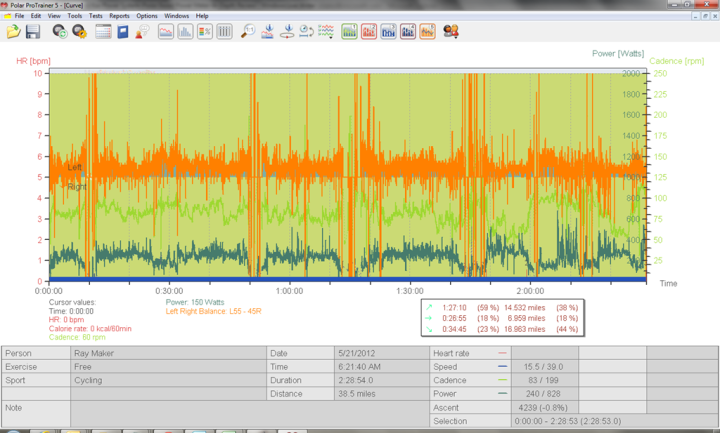
Task: Select graph layout preset 3 (blue)
Action: (388, 32)
